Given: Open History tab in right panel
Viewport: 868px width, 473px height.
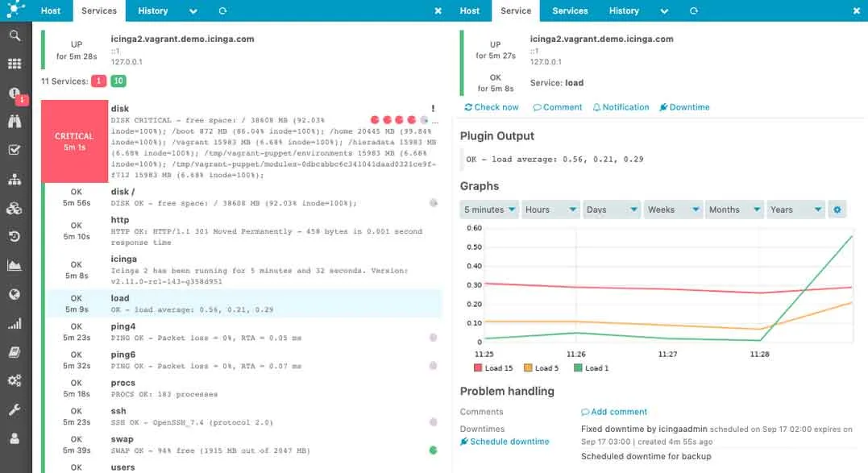Looking at the screenshot, I should click(624, 10).
